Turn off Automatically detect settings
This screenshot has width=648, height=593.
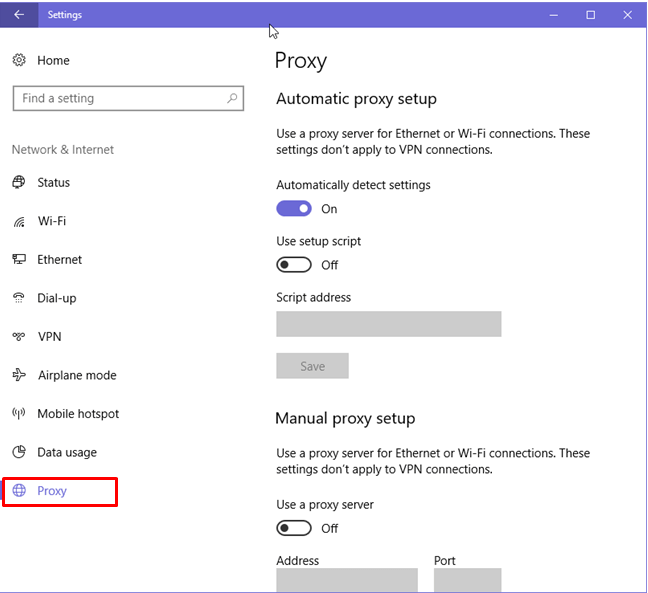[294, 208]
